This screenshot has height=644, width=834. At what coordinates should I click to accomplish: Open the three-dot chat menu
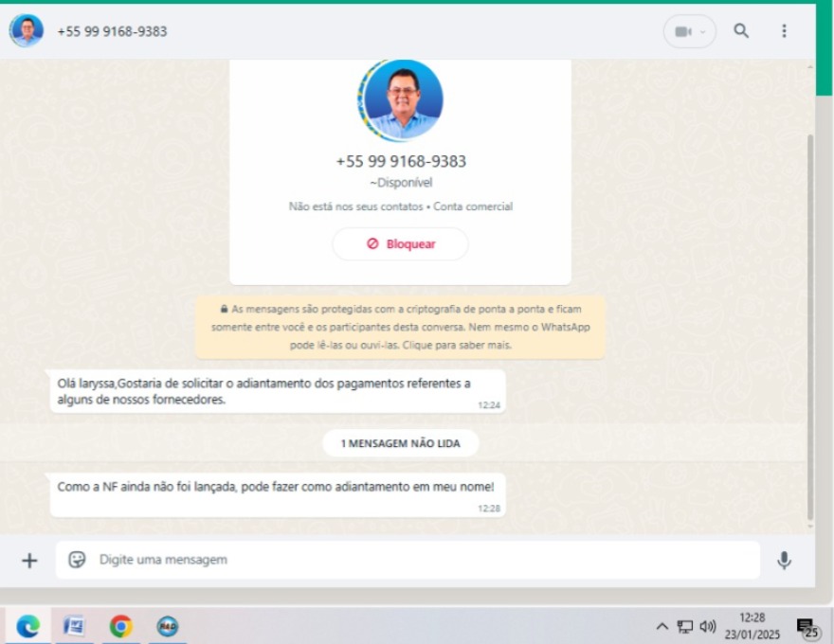point(784,31)
